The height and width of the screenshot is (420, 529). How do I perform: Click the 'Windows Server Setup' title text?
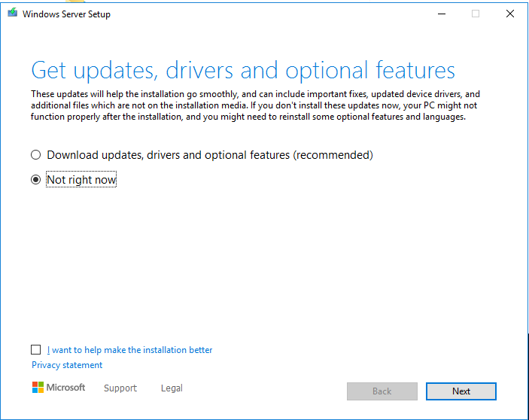(x=66, y=14)
